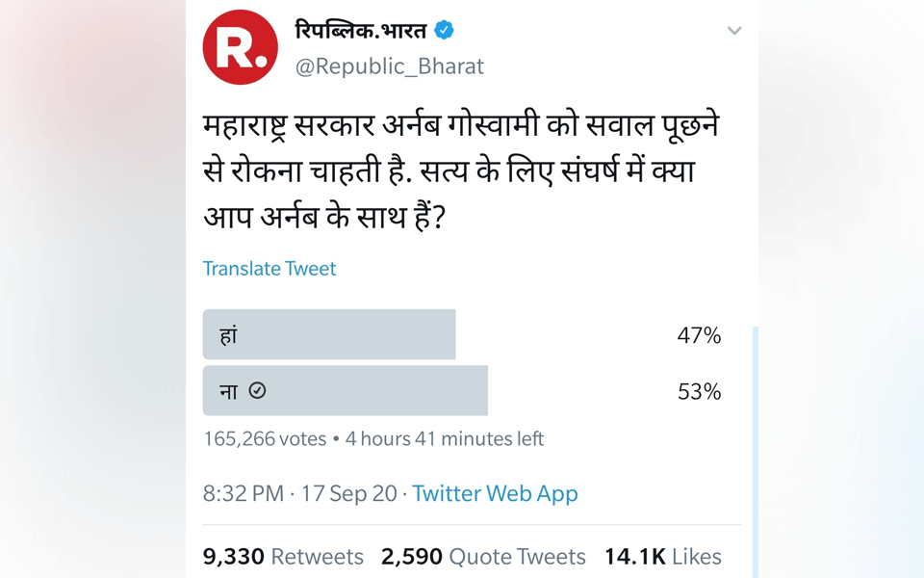Open the tweet options chevron menu
The width and height of the screenshot is (924, 578).
[x=734, y=31]
